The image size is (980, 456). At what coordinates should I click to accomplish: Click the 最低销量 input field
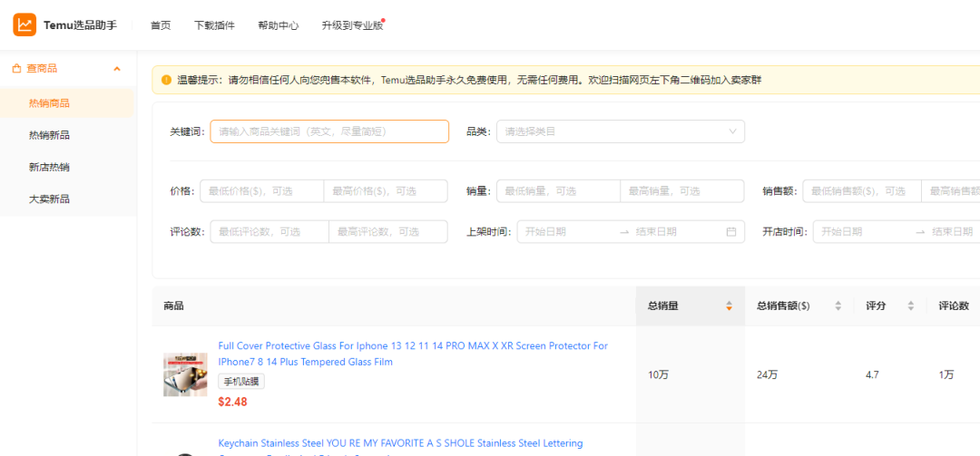point(558,191)
